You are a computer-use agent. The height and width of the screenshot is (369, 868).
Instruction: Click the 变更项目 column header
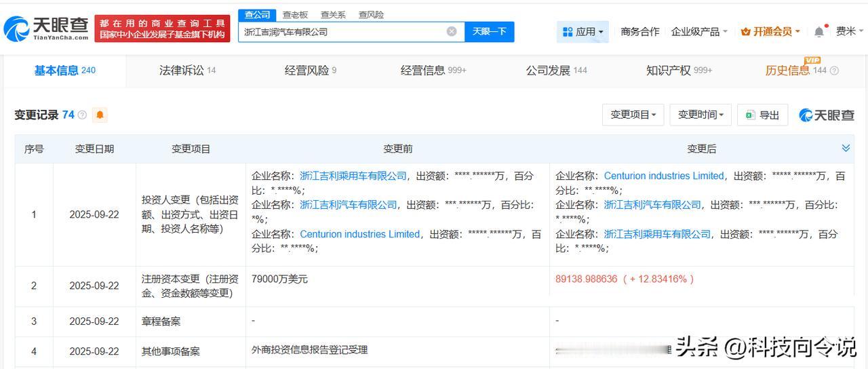(191, 149)
